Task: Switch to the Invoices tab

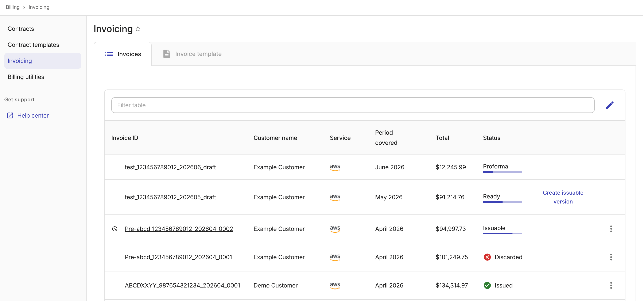Action: [123, 54]
